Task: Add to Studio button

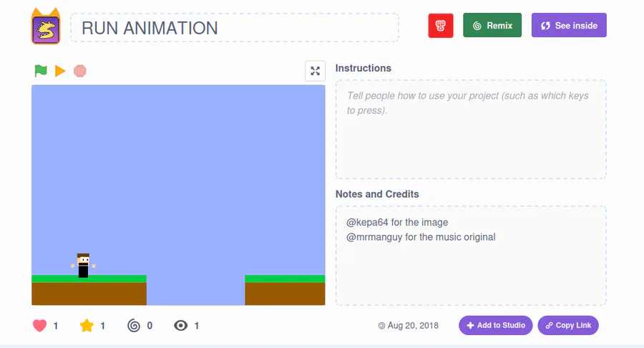Action: coord(496,325)
